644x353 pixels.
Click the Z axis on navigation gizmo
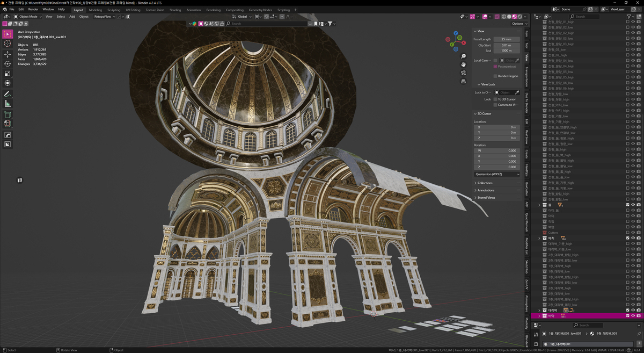pos(456,33)
